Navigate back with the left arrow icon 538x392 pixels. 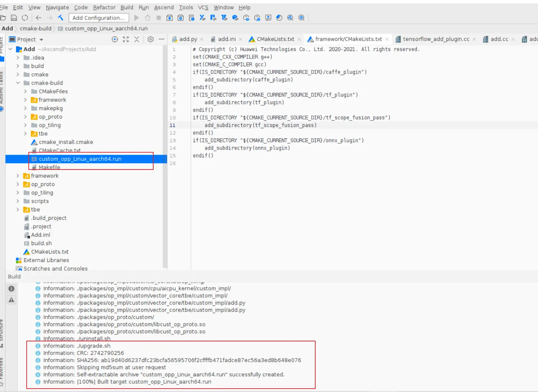[x=39, y=18]
